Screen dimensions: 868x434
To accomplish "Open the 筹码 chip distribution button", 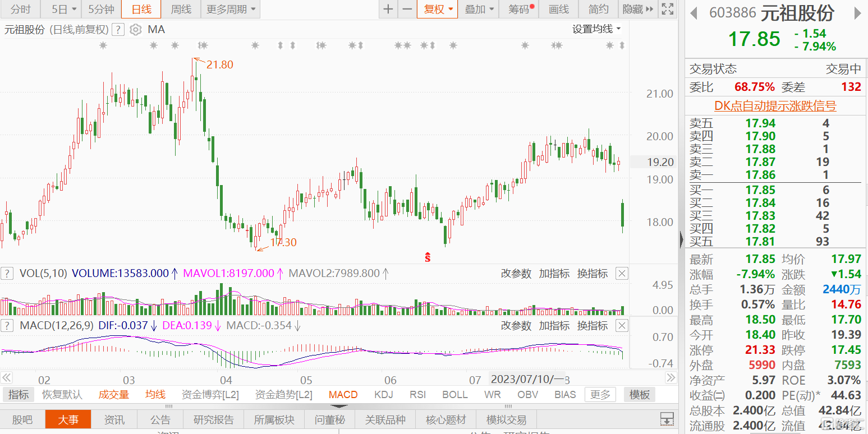I will point(519,9).
